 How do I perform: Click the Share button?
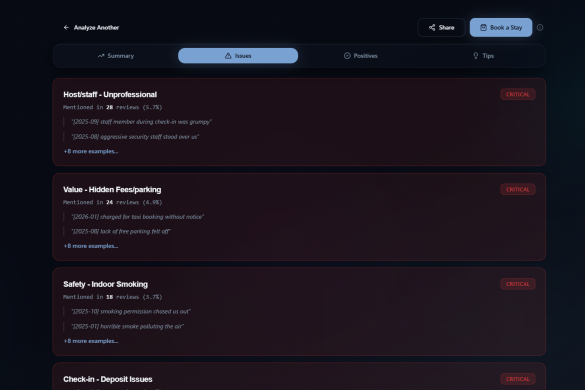441,28
